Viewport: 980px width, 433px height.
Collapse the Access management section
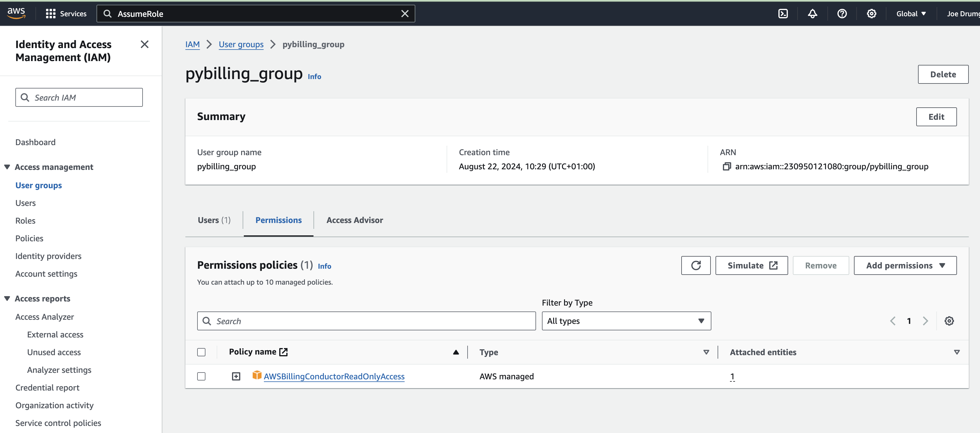point(7,167)
